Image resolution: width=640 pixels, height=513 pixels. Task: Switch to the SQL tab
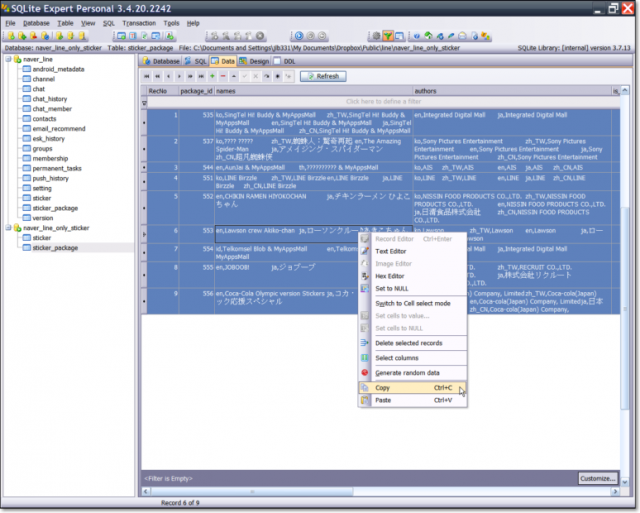click(196, 61)
